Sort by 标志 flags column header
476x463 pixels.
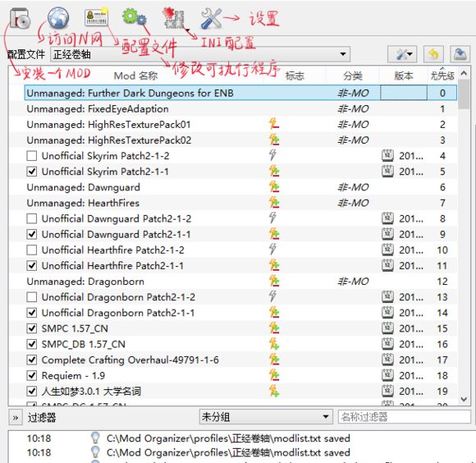point(295,76)
